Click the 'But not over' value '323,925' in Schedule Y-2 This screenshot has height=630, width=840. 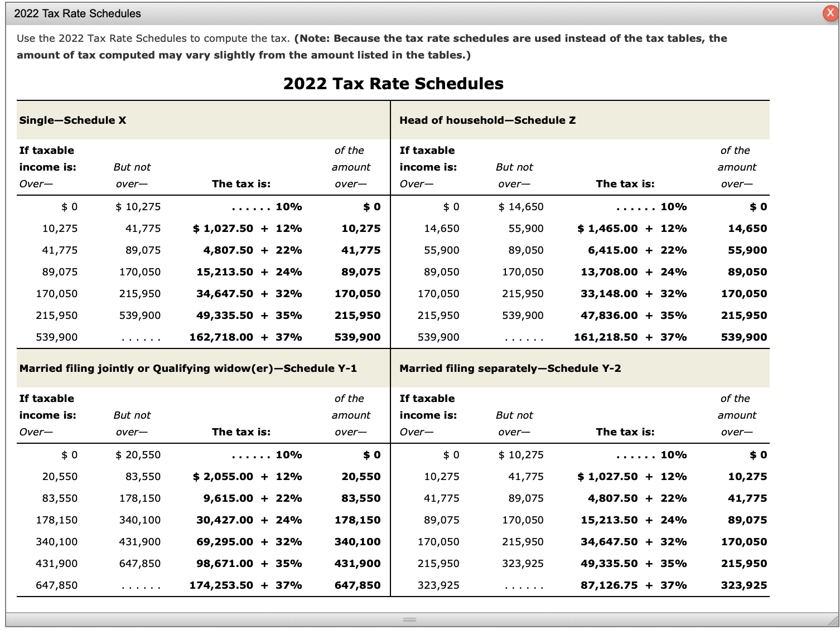[523, 564]
